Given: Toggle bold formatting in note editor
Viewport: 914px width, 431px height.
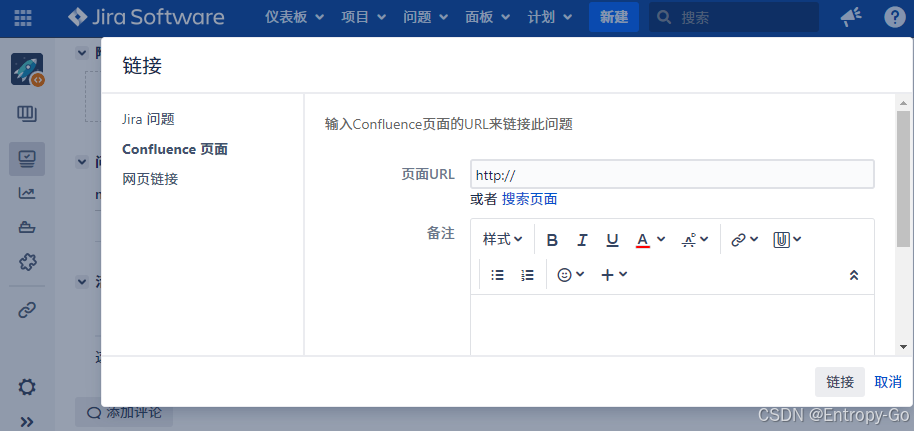Looking at the screenshot, I should pyautogui.click(x=552, y=240).
